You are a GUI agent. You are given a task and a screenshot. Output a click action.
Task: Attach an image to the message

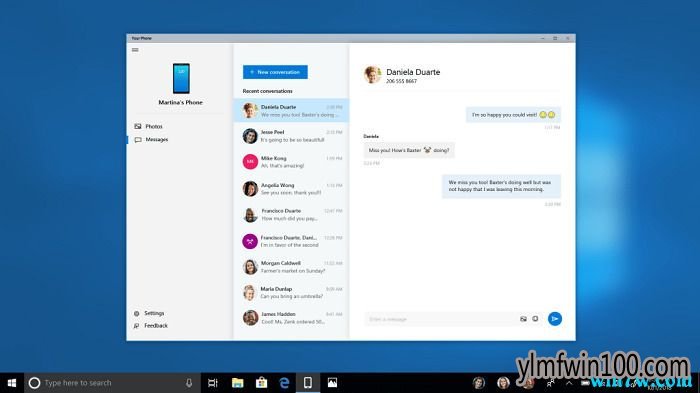point(523,319)
